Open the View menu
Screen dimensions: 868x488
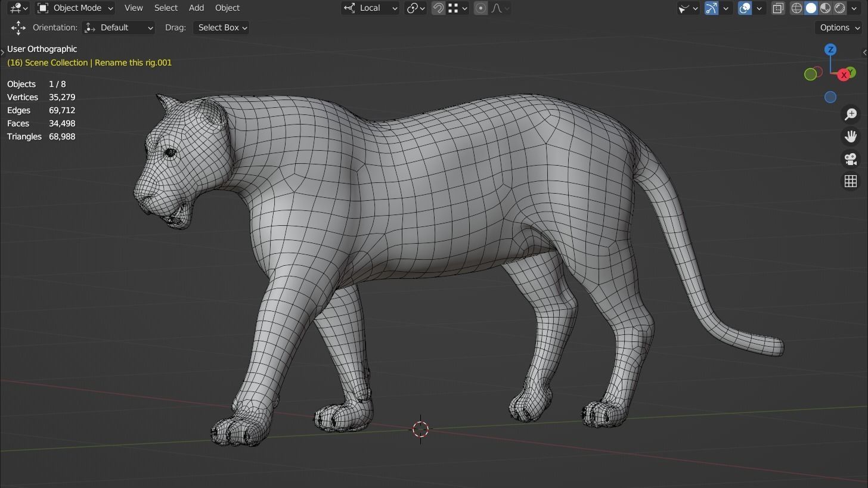[134, 8]
